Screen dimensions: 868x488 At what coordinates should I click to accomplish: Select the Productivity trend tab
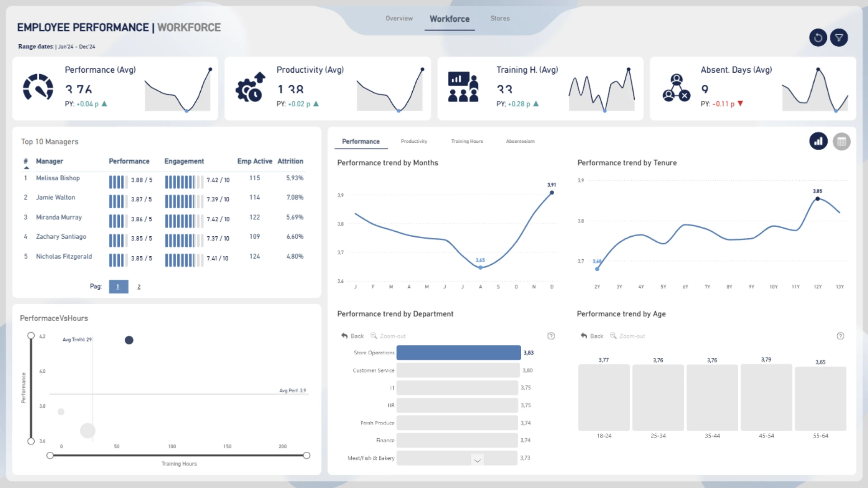coord(414,141)
